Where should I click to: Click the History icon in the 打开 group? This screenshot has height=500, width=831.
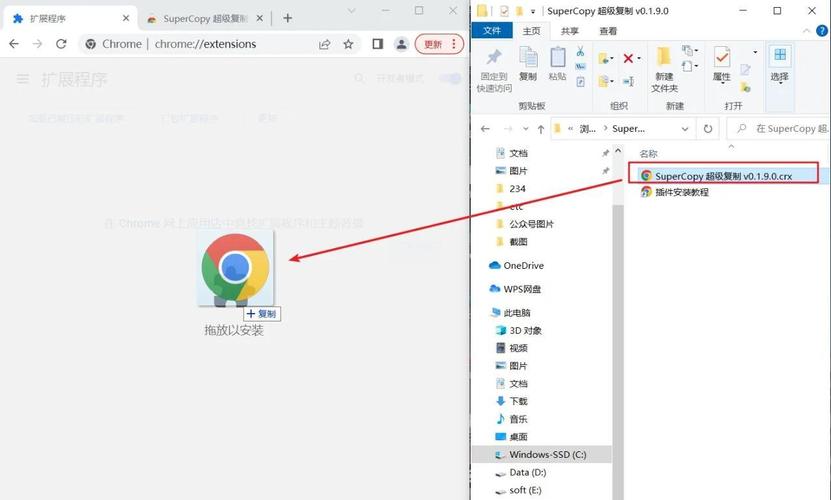point(745,86)
